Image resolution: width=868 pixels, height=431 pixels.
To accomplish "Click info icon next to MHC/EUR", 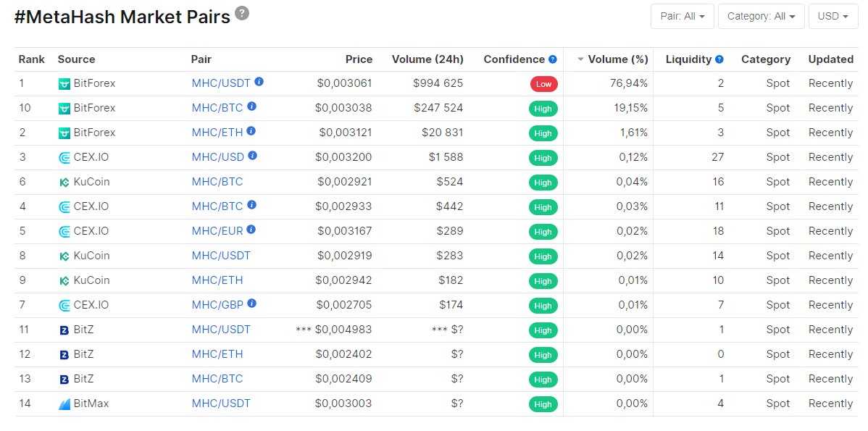I will 251,229.
